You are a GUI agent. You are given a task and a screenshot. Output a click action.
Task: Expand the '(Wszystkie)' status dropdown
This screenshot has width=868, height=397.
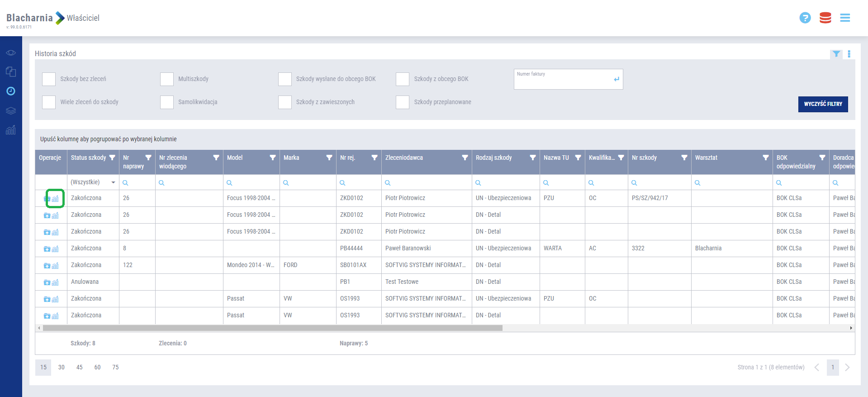click(x=113, y=182)
